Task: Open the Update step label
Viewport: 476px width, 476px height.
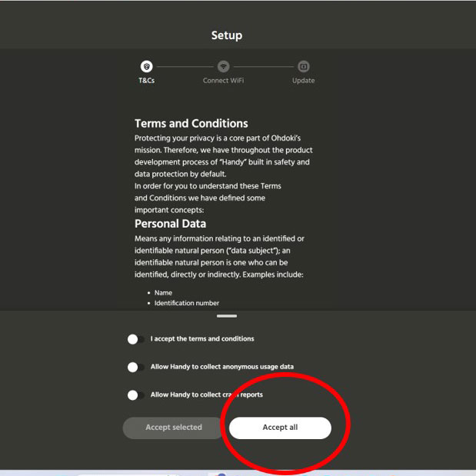Action: 303,81
